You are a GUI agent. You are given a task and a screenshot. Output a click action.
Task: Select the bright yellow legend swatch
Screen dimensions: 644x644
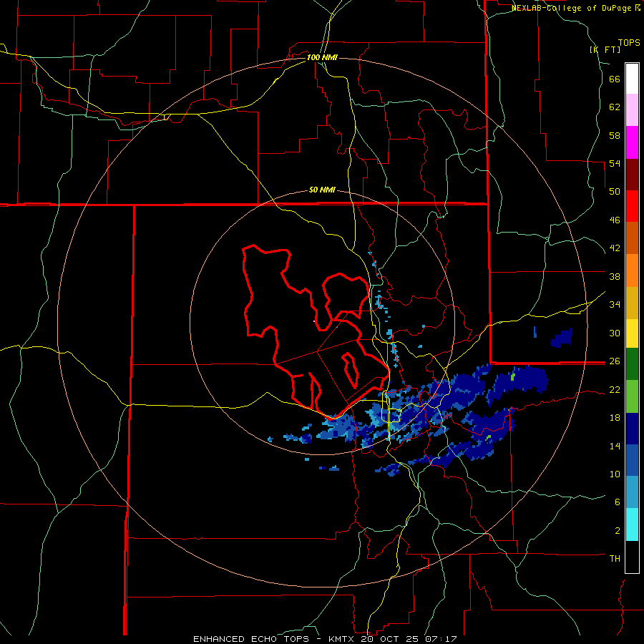[632, 333]
